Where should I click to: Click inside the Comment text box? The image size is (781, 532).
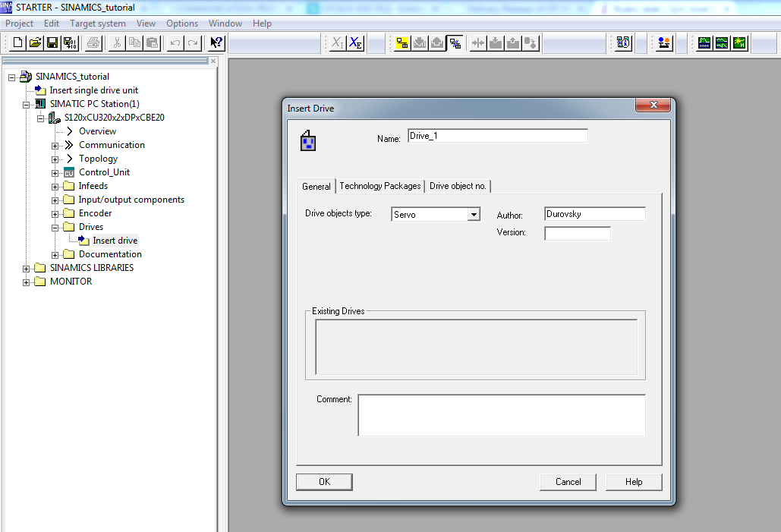click(502, 415)
